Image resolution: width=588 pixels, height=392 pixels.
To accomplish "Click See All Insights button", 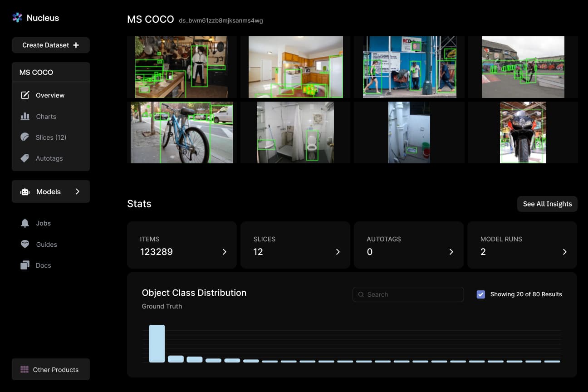I will [x=547, y=204].
